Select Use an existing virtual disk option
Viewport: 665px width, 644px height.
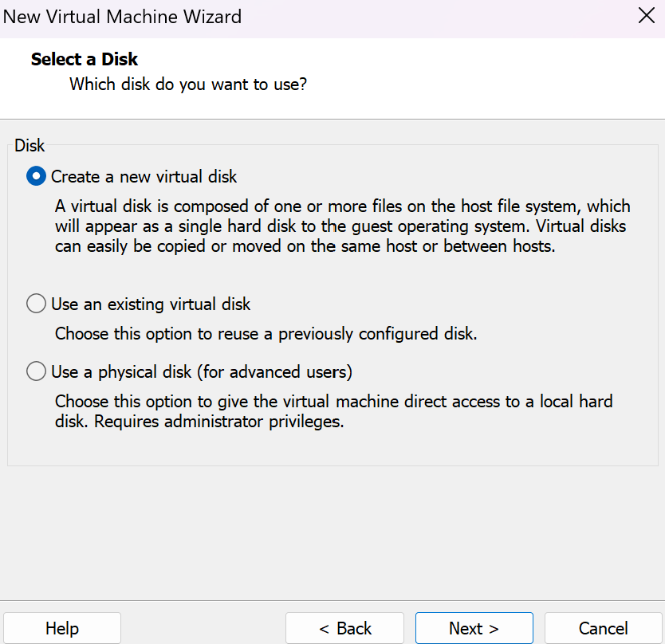click(x=138, y=304)
